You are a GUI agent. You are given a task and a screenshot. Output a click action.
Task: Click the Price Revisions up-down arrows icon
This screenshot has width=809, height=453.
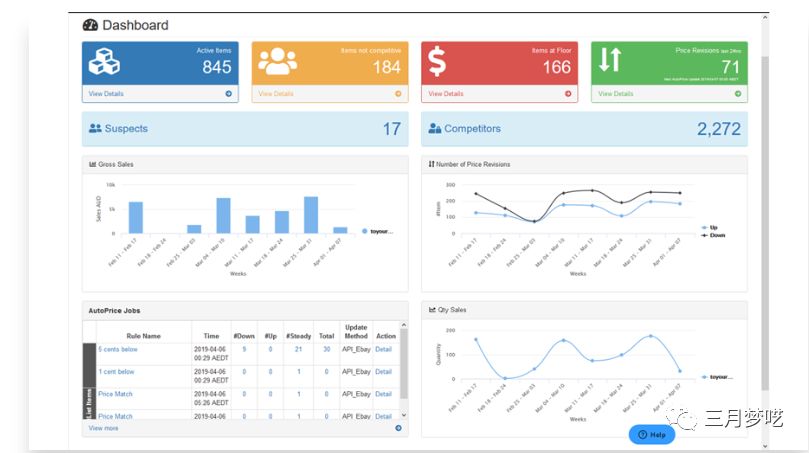coord(610,60)
